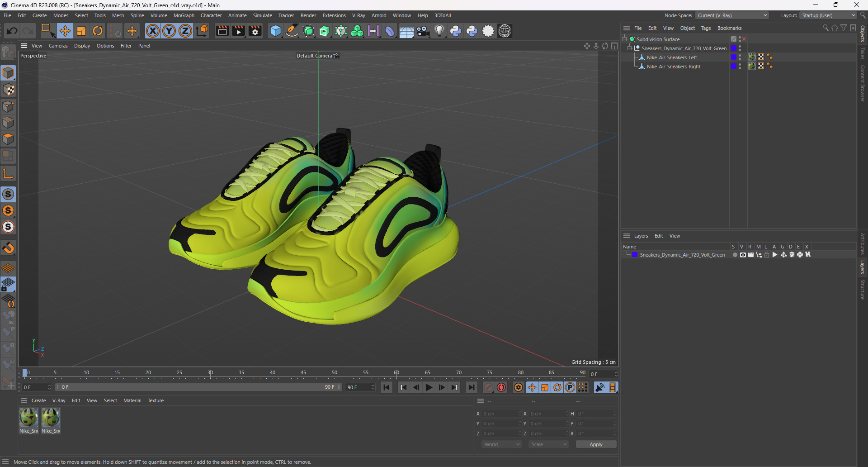This screenshot has width=868, height=467.
Task: Click the globe icon in top toolbar
Action: pyautogui.click(x=505, y=31)
